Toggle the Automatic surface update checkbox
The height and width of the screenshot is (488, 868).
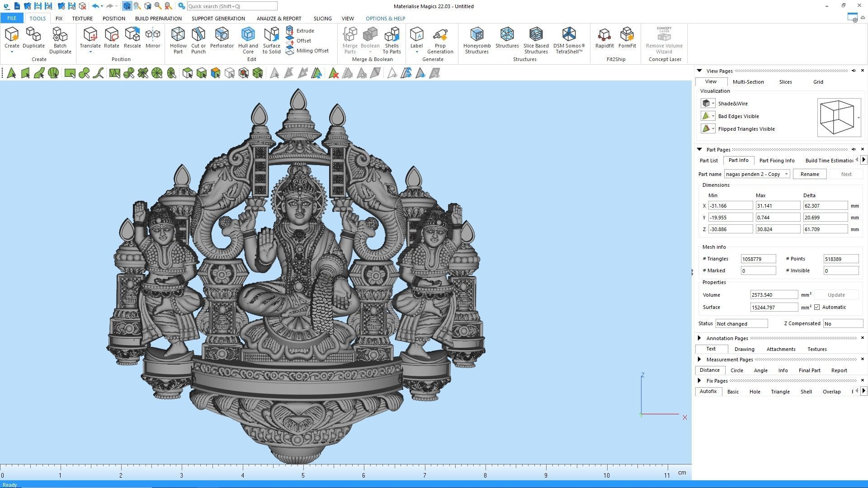pyautogui.click(x=817, y=307)
